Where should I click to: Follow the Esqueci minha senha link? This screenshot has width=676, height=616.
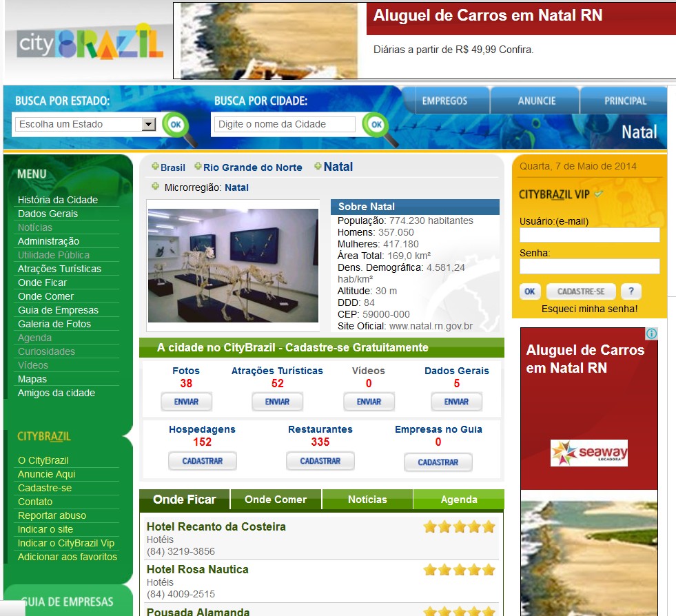click(x=589, y=309)
